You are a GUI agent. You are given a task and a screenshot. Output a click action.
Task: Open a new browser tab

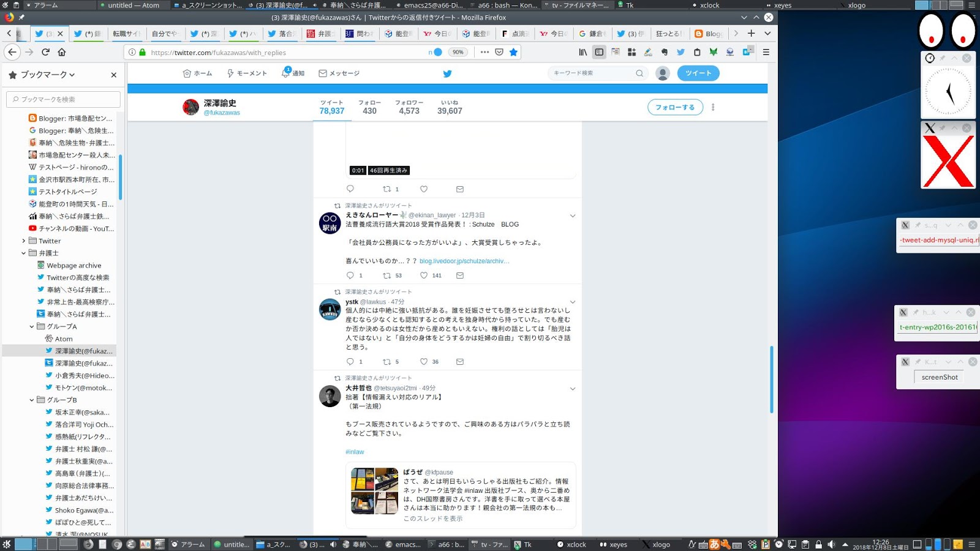click(x=751, y=33)
